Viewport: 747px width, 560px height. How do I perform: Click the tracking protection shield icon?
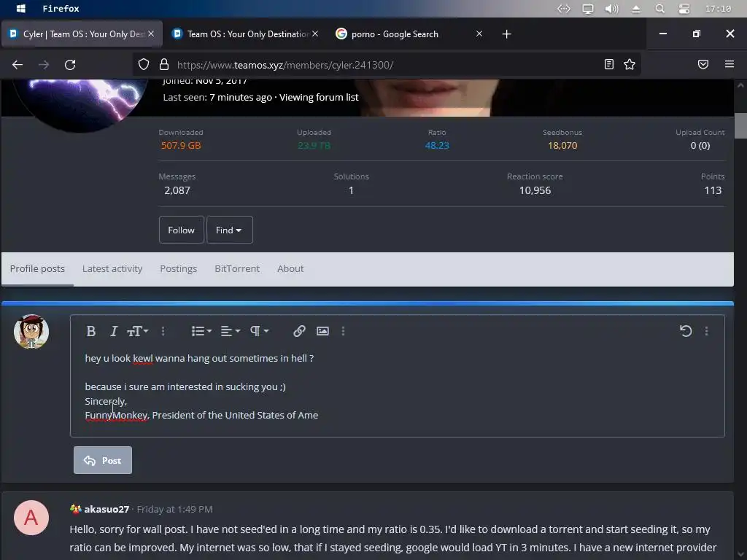(x=144, y=65)
